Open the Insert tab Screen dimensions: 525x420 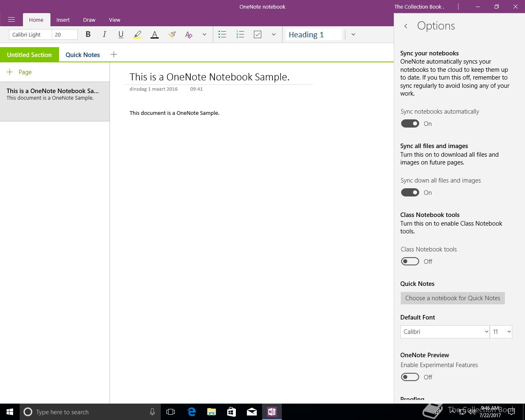click(63, 20)
